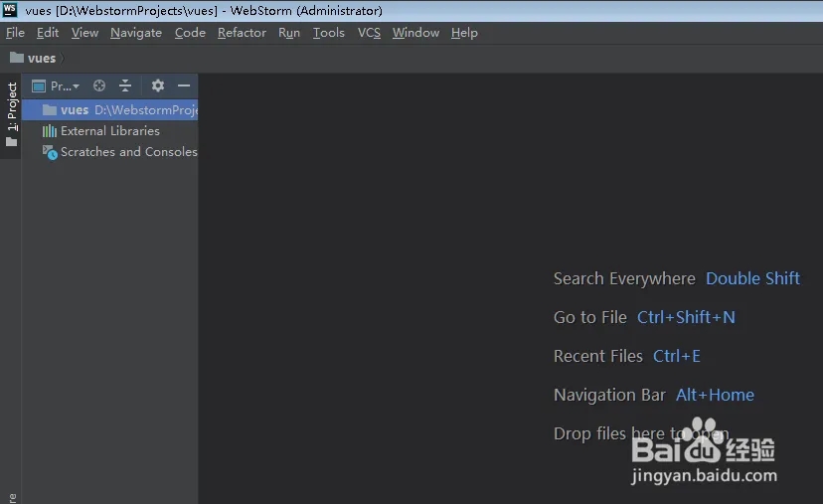Click the Navigation Bar hint text
The width and height of the screenshot is (823, 504).
pyautogui.click(x=610, y=395)
